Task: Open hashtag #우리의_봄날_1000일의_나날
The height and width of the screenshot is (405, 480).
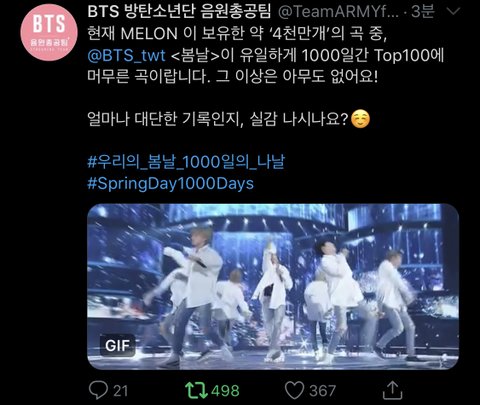Action: [186, 162]
